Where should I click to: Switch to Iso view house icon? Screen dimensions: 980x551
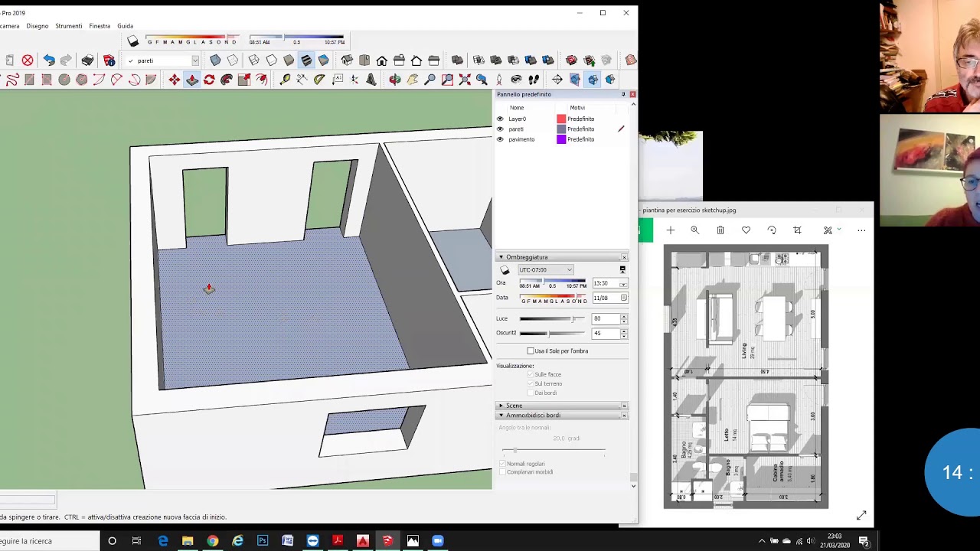tap(347, 60)
